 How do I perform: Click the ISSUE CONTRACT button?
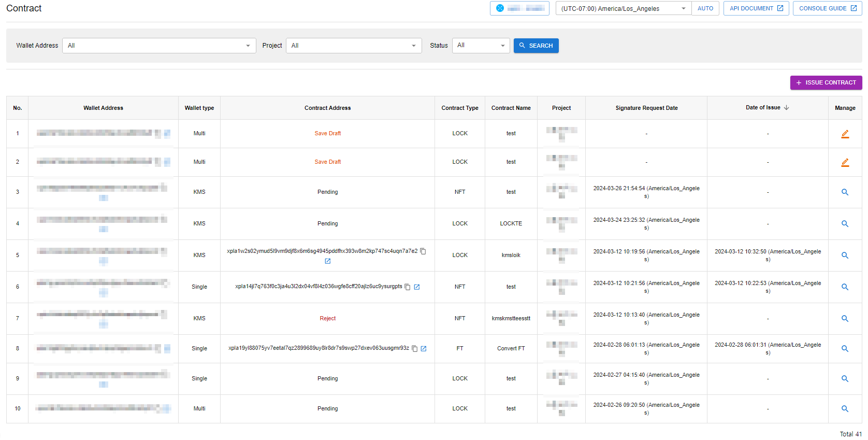826,82
